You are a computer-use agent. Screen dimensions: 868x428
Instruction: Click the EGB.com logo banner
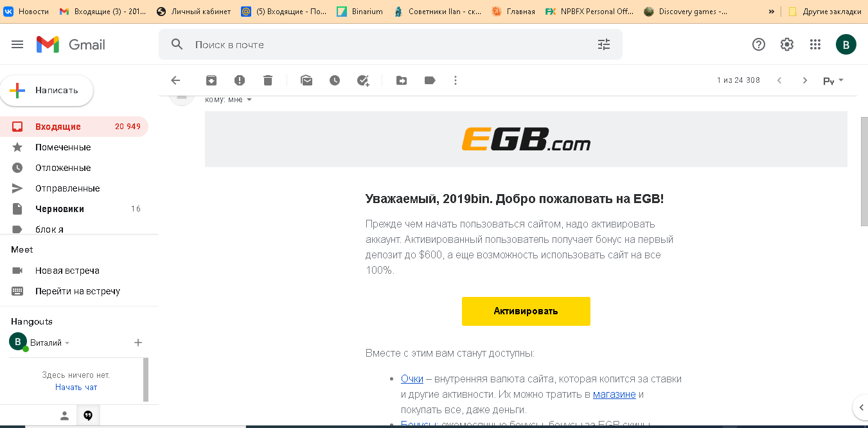click(x=526, y=139)
